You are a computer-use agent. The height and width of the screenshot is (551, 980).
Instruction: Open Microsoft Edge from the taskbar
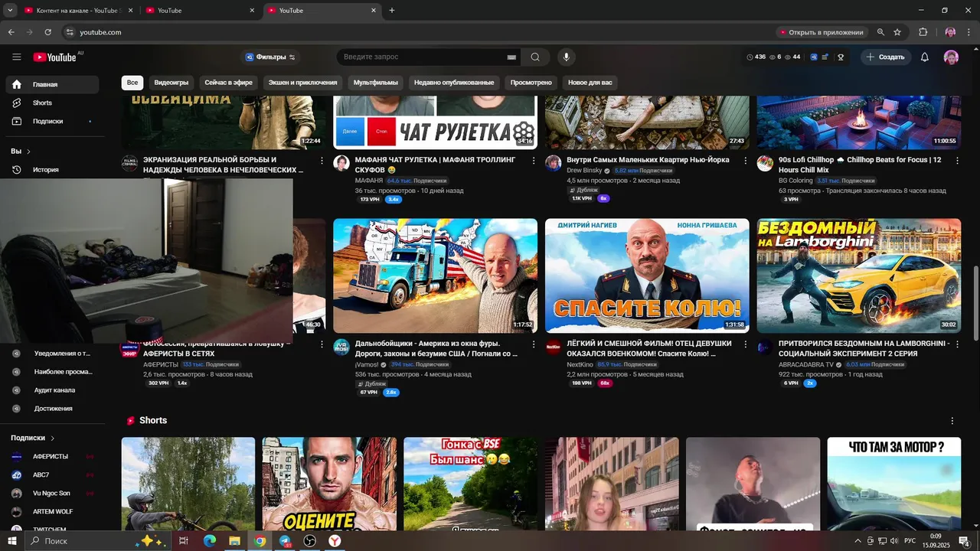click(209, 541)
